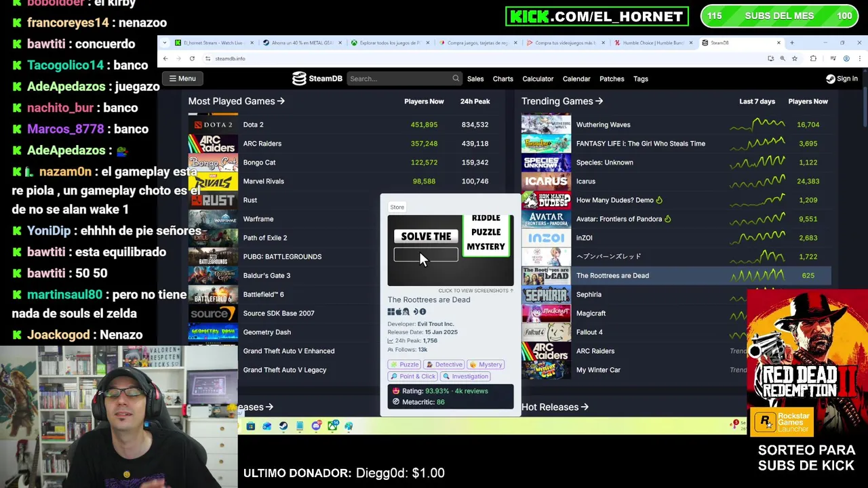Screen dimensions: 868x488
Task: Open the Patches navigation item
Action: tap(612, 79)
